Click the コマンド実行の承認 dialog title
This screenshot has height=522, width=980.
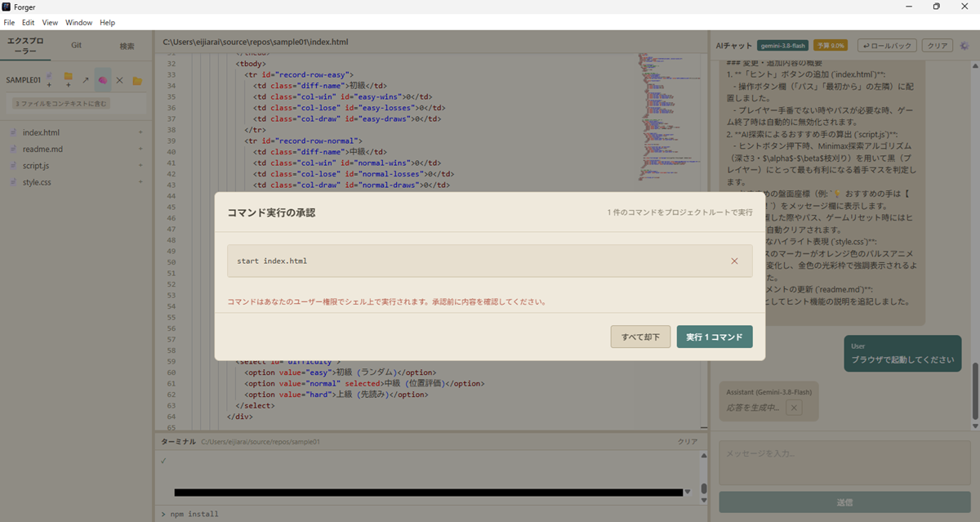point(271,212)
